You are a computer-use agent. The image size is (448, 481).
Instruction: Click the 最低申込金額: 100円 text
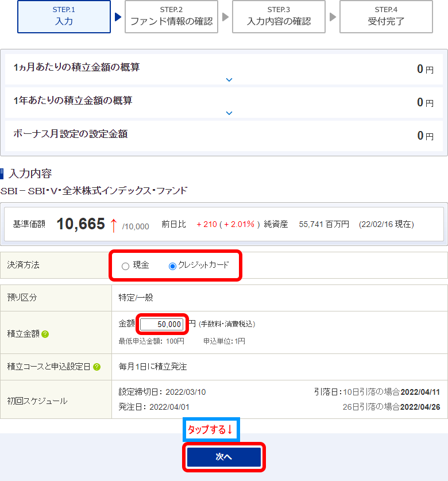[x=152, y=341]
